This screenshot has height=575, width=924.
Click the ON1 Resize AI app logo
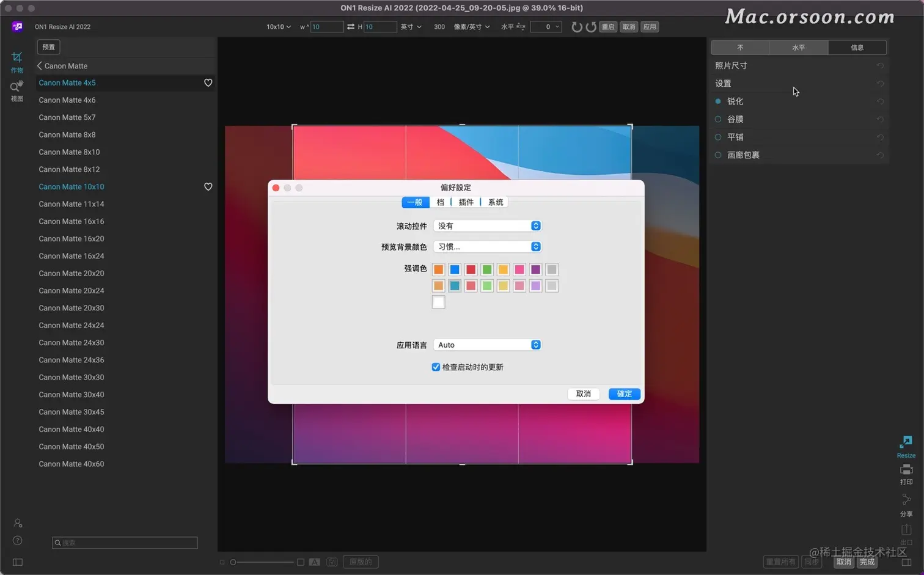(17, 26)
